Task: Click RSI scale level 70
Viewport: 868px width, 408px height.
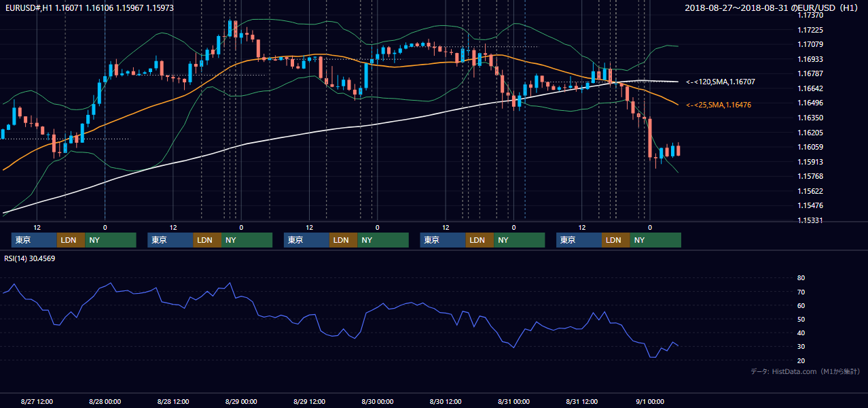Action: click(801, 292)
